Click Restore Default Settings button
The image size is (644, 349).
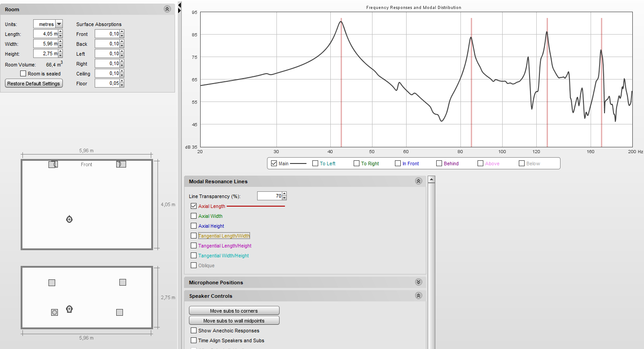tap(34, 84)
